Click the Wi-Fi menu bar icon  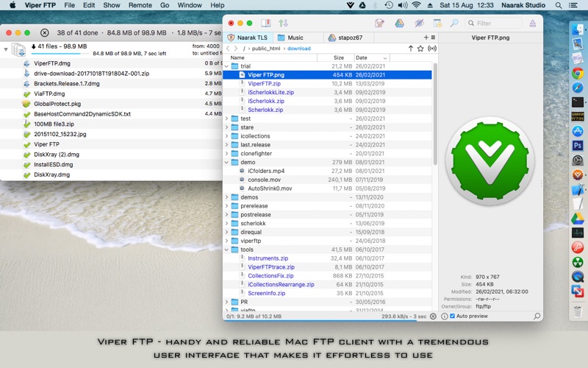[x=416, y=5]
